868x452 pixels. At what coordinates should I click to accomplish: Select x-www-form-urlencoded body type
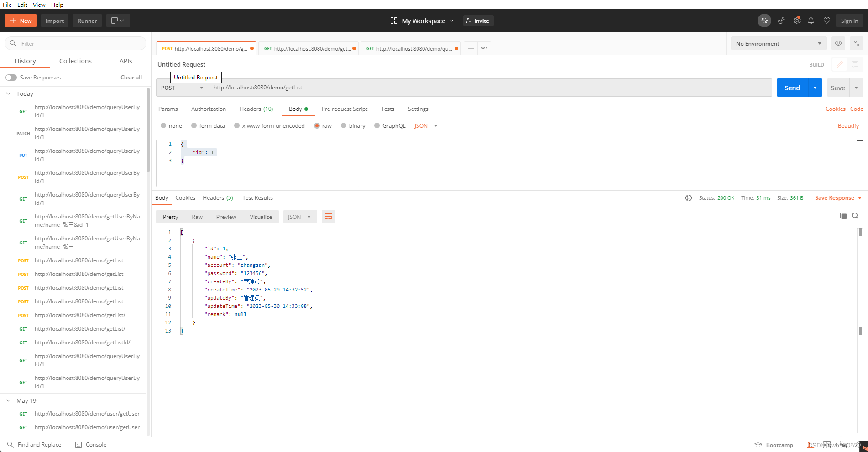[237, 126]
